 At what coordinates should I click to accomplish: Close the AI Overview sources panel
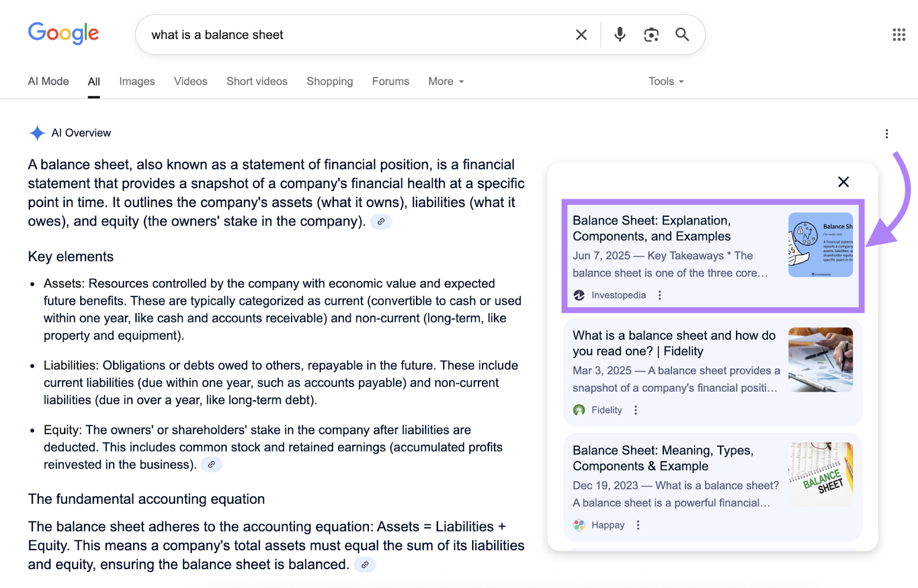click(x=843, y=182)
